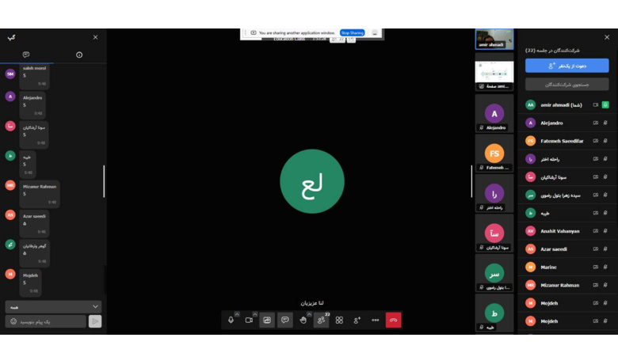Click Fatemeh Saeedifar's muted mic icon

(605, 141)
